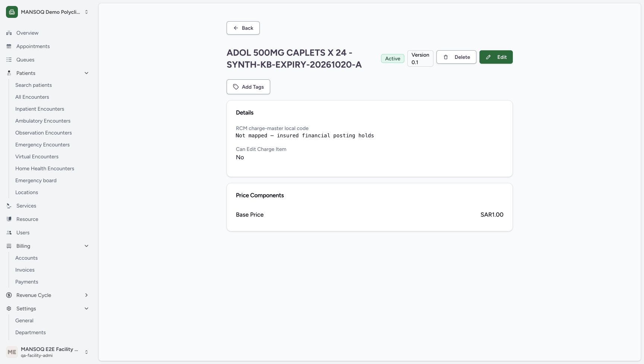
Task: Open Accounts under Billing
Action: (26, 258)
